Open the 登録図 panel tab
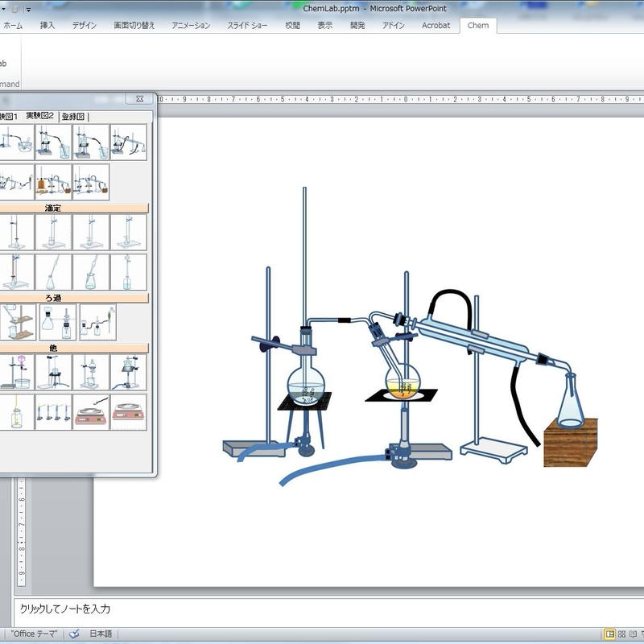The height and width of the screenshot is (644, 644). (73, 117)
